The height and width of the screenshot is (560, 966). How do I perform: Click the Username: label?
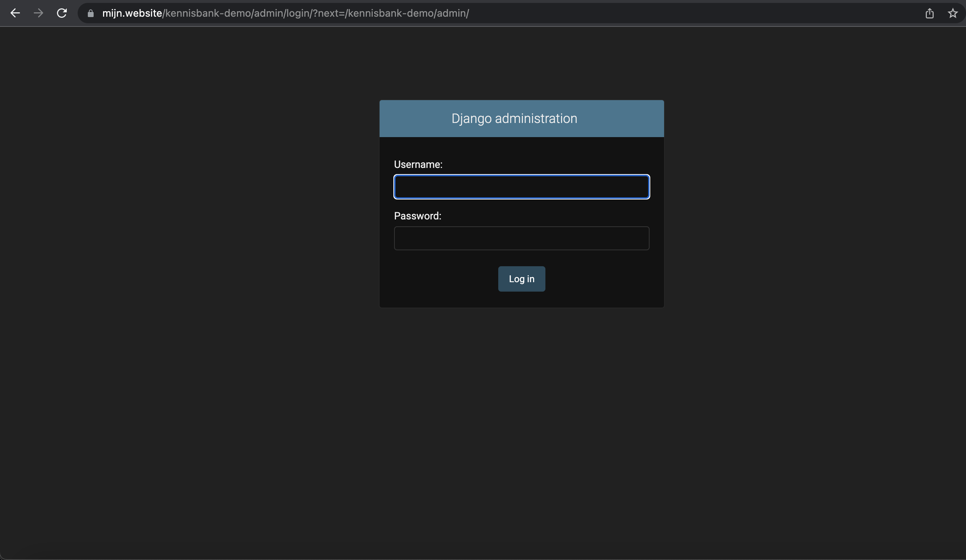[418, 165]
